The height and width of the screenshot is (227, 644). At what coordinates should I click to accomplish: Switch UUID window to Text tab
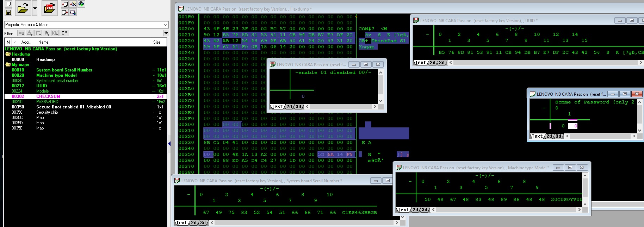coord(421,63)
